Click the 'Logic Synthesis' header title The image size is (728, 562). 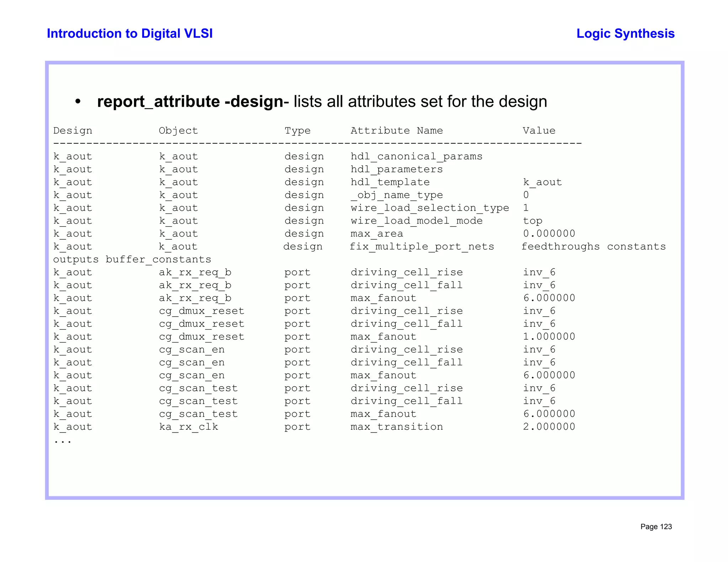tap(625, 33)
